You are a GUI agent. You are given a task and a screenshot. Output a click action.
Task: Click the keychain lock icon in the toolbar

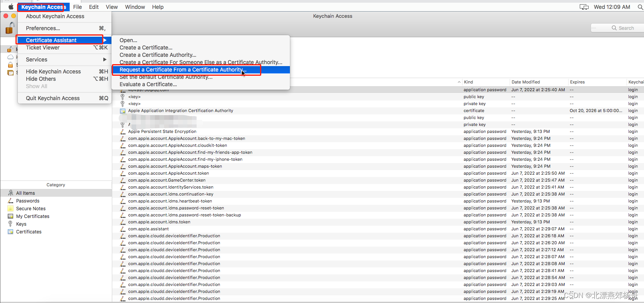pyautogui.click(x=10, y=28)
